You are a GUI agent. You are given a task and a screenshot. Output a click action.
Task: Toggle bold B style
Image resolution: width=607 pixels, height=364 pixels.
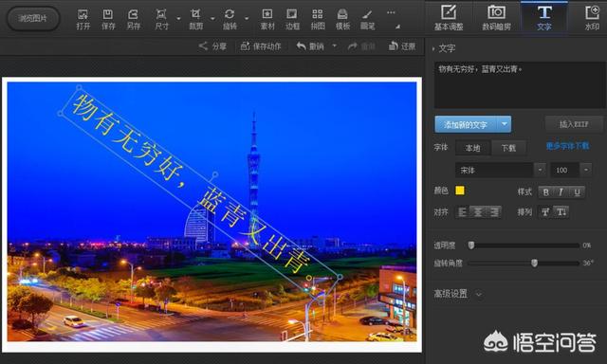pos(546,191)
